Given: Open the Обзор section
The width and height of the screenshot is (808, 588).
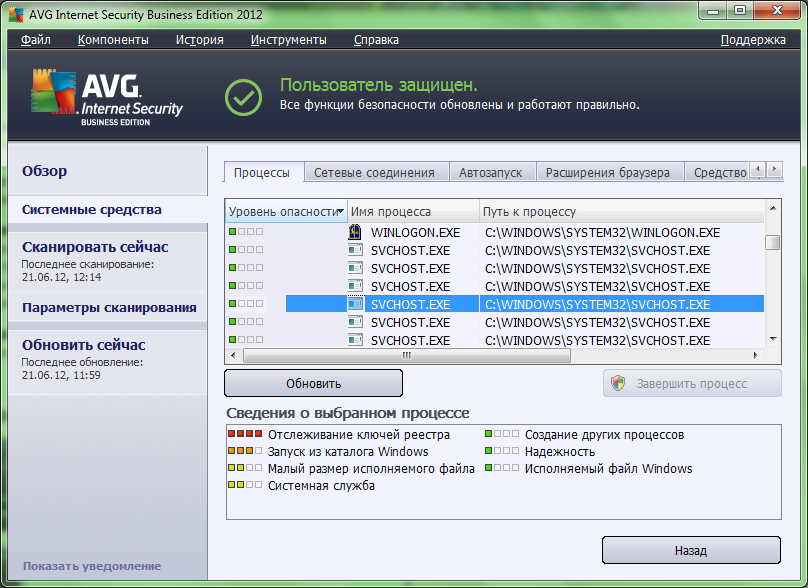Looking at the screenshot, I should coord(108,171).
